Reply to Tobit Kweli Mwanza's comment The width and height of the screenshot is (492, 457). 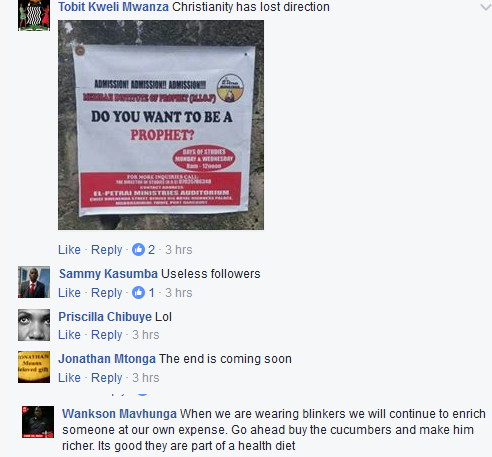pyautogui.click(x=107, y=250)
